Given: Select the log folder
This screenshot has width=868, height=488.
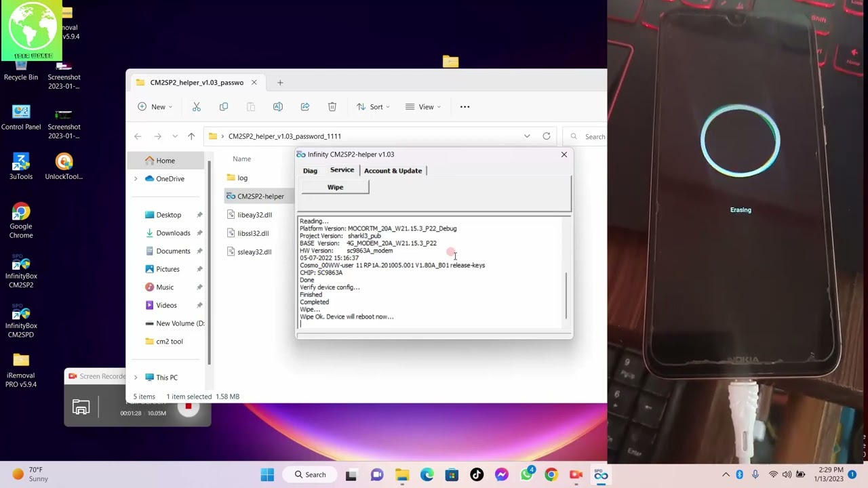Looking at the screenshot, I should pyautogui.click(x=243, y=178).
